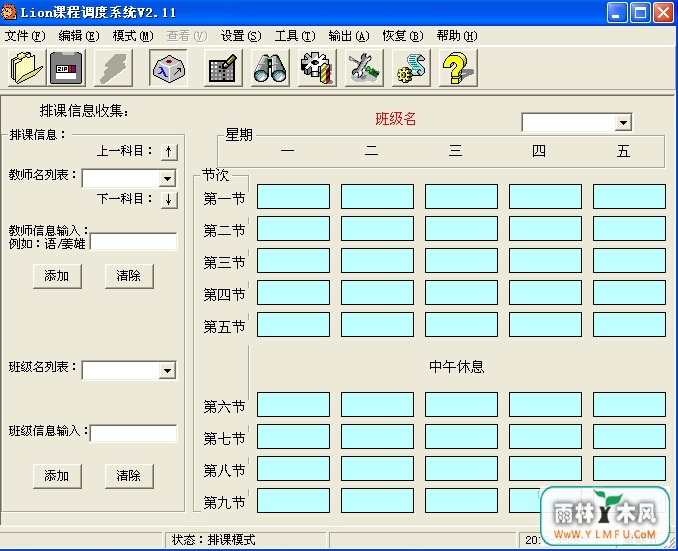
Task: Select 第六节 cell for Monday
Action: click(x=293, y=404)
